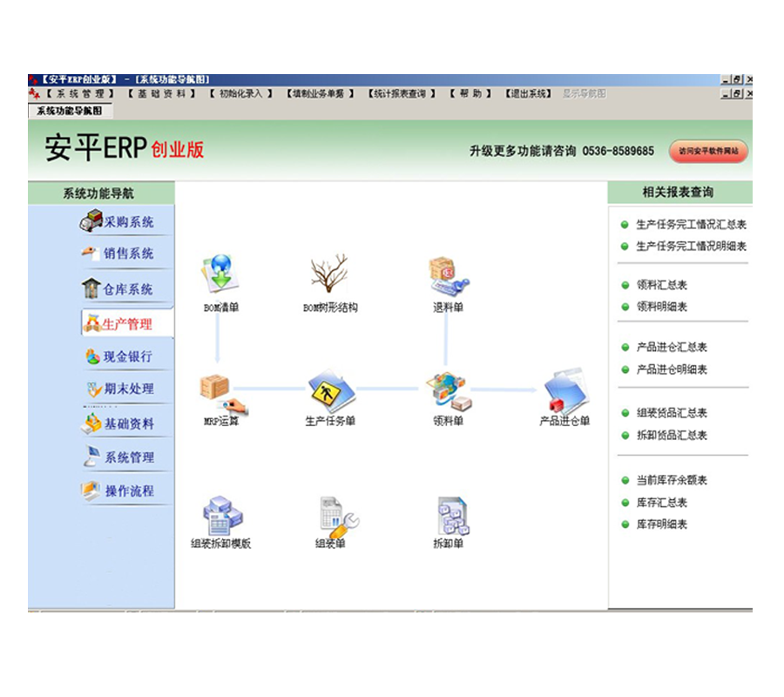The width and height of the screenshot is (784, 697).
Task: Open the 系统管理 menu in the menu bar
Action: [80, 93]
